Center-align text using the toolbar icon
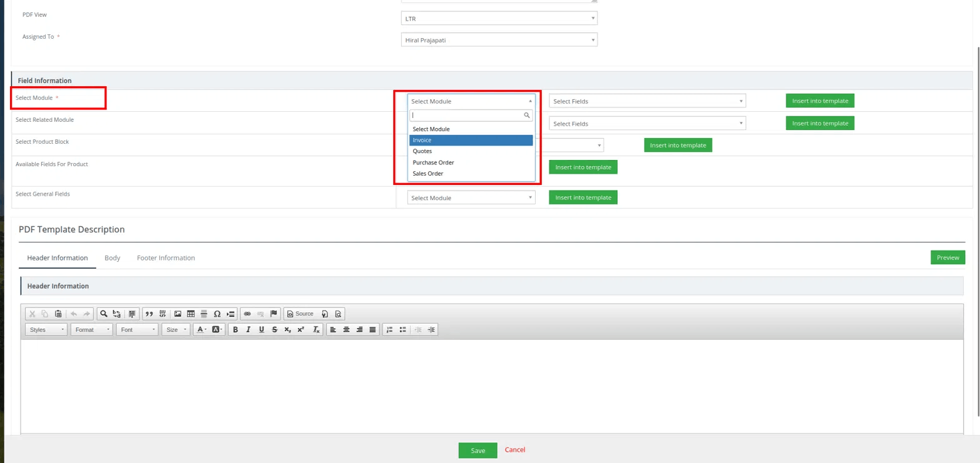 (x=346, y=329)
